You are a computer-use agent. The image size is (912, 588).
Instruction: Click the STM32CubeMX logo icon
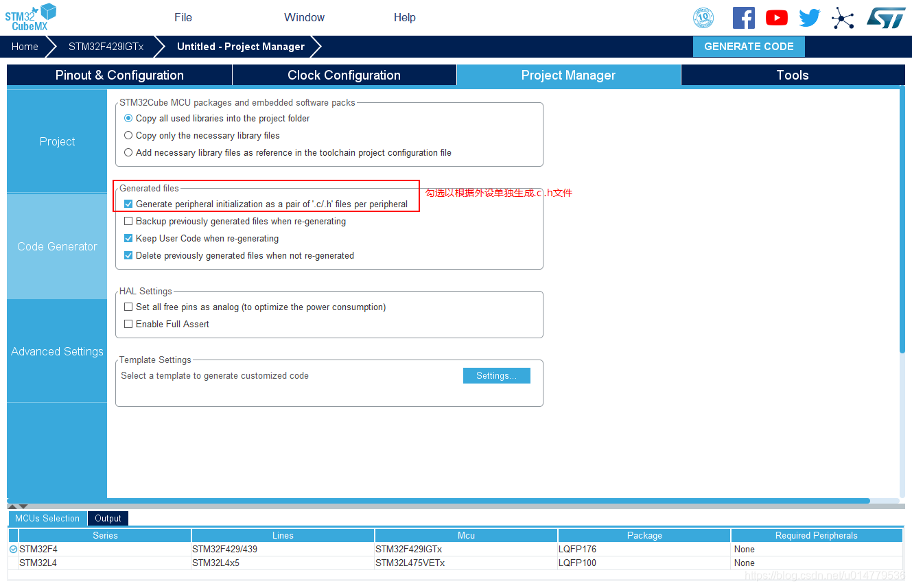(x=31, y=17)
